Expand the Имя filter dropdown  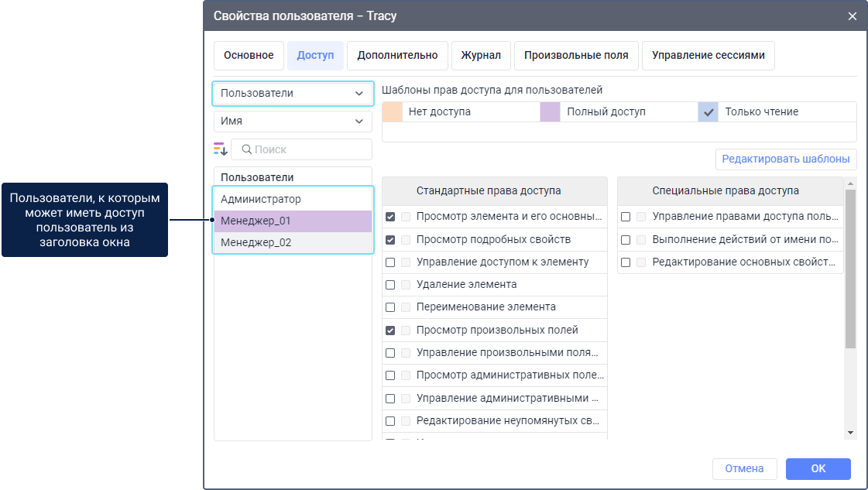[292, 122]
